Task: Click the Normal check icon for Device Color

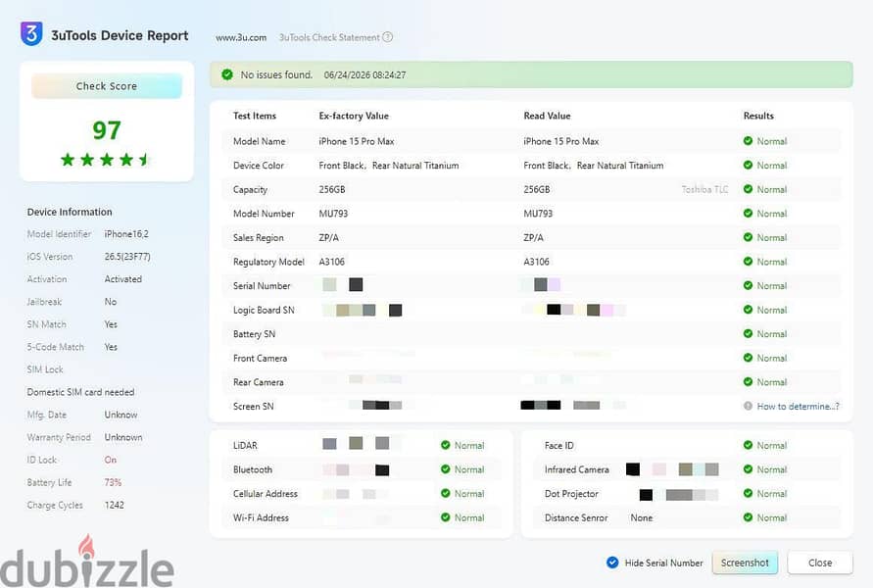Action: 748,165
